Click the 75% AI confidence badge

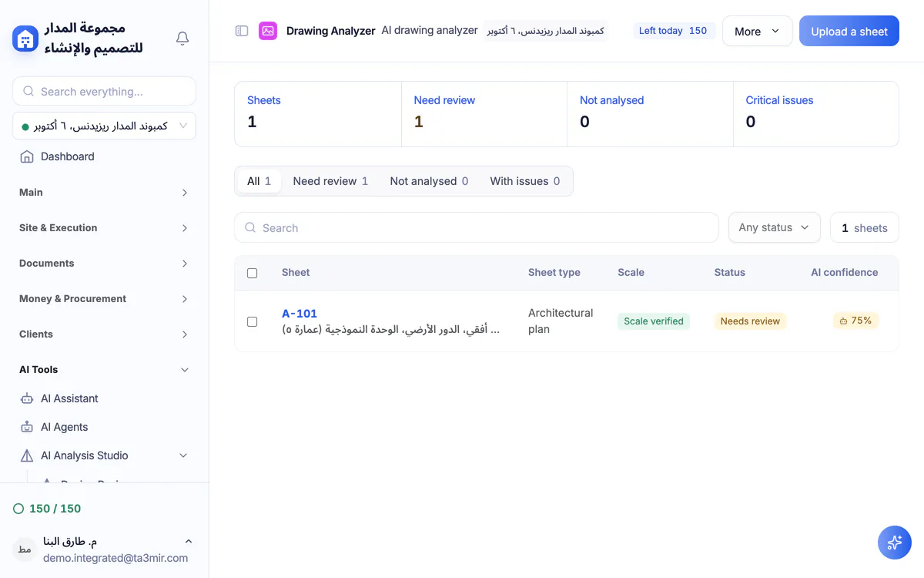pos(855,321)
